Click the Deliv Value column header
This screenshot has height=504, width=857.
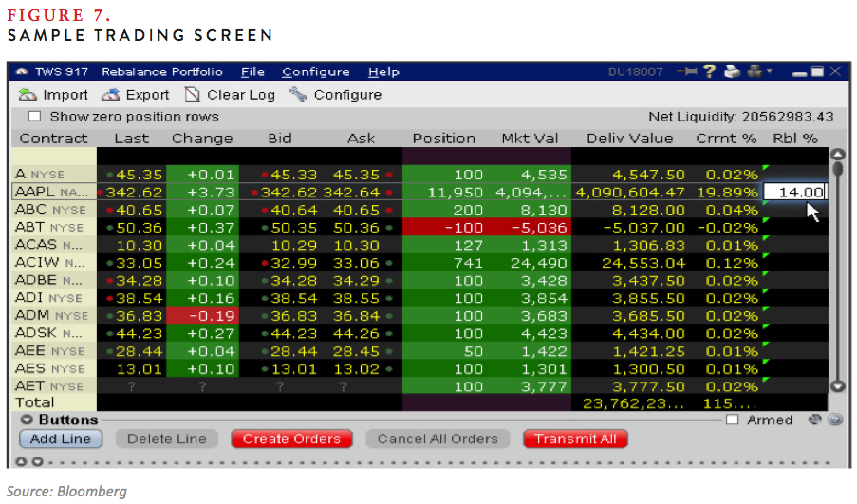pyautogui.click(x=629, y=139)
